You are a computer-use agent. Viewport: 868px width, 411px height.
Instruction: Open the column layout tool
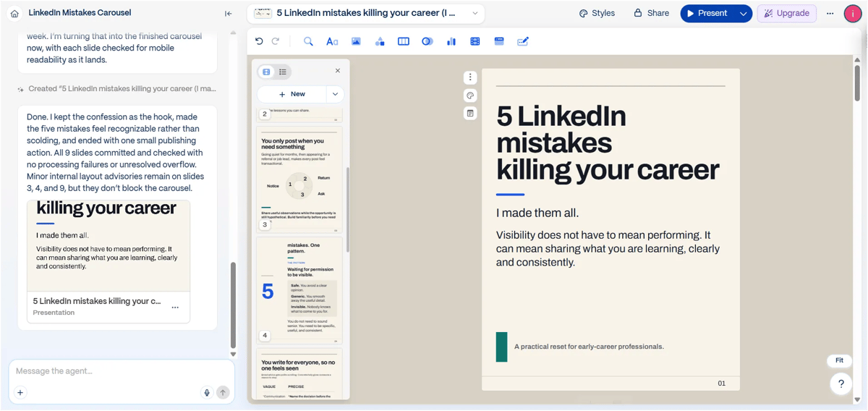click(x=404, y=41)
